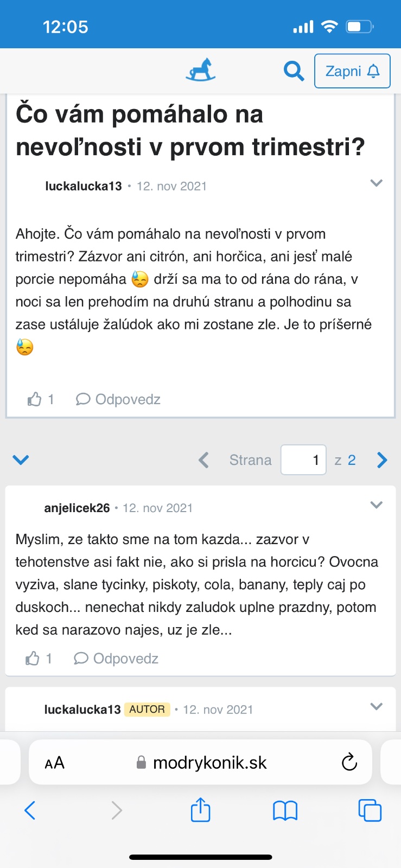Open options chevron on the AUTOR reply
The height and width of the screenshot is (868, 401).
(376, 706)
